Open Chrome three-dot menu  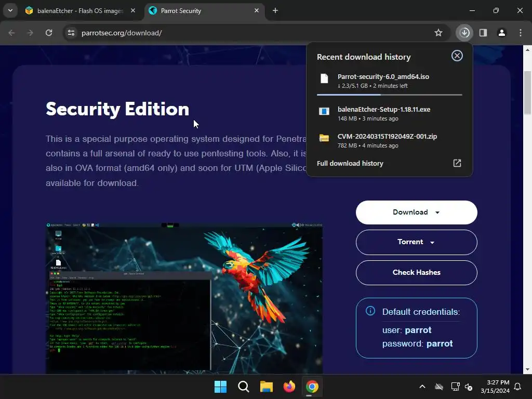521,33
